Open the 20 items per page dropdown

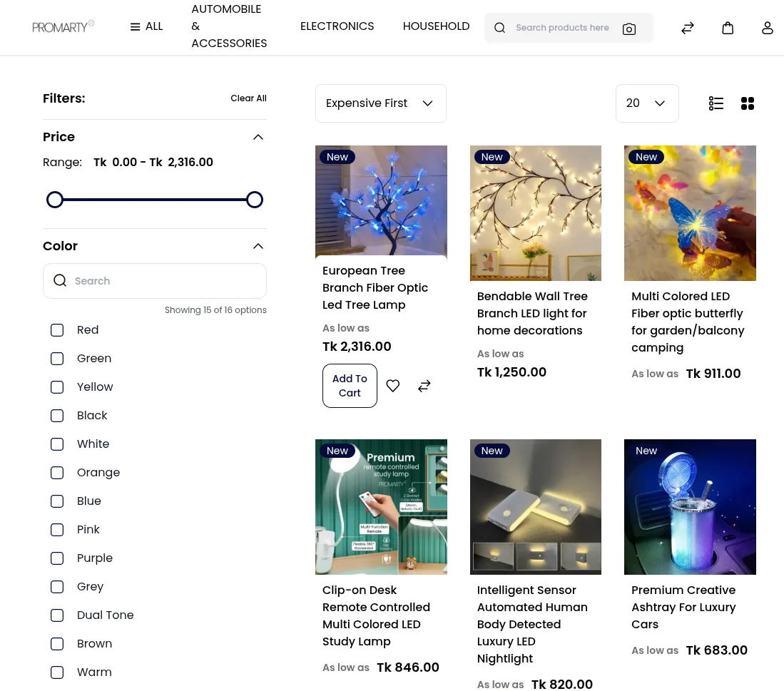pos(647,103)
